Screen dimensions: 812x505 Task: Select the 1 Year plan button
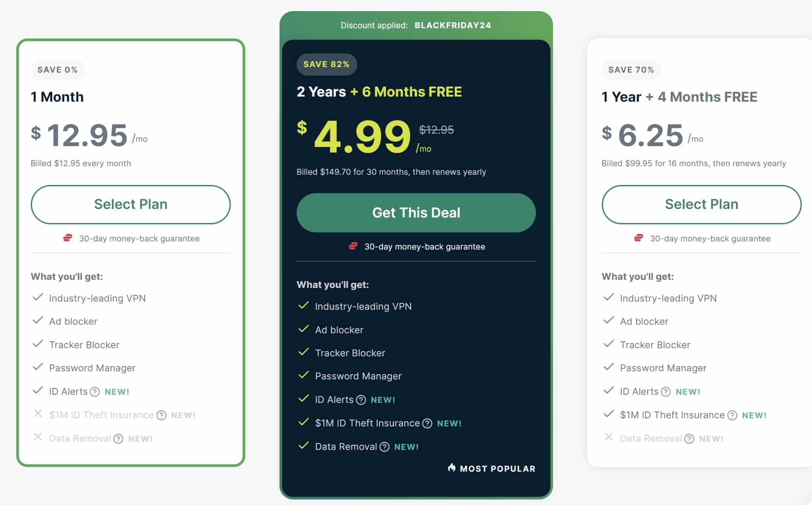click(702, 205)
